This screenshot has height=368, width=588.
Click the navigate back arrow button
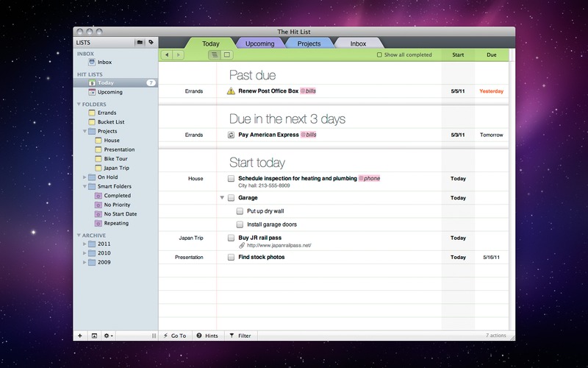click(168, 54)
